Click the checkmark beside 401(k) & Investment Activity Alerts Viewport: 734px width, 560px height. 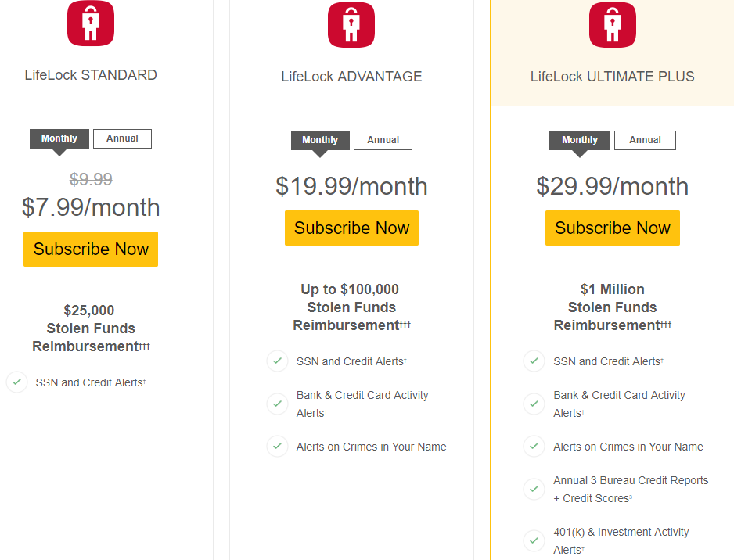tap(534, 540)
